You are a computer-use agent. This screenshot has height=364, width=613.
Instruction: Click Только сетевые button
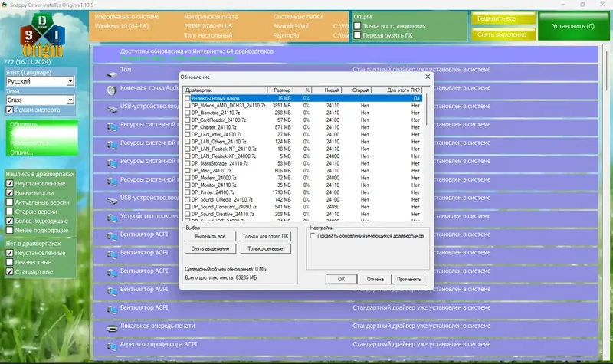pos(265,248)
